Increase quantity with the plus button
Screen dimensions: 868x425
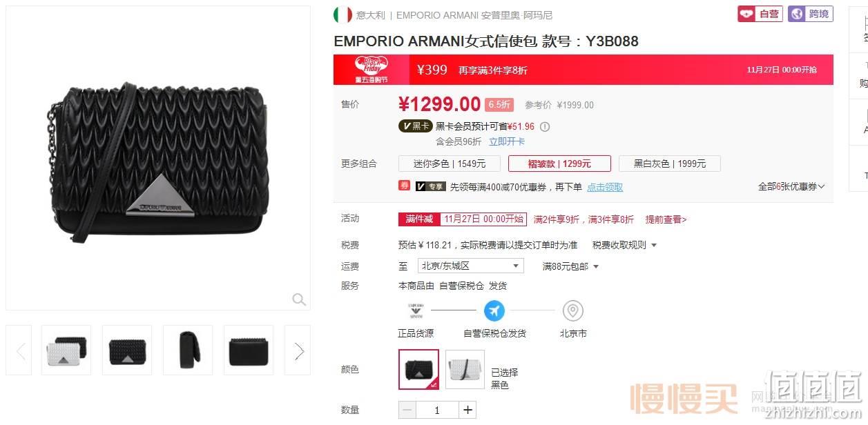tap(468, 410)
